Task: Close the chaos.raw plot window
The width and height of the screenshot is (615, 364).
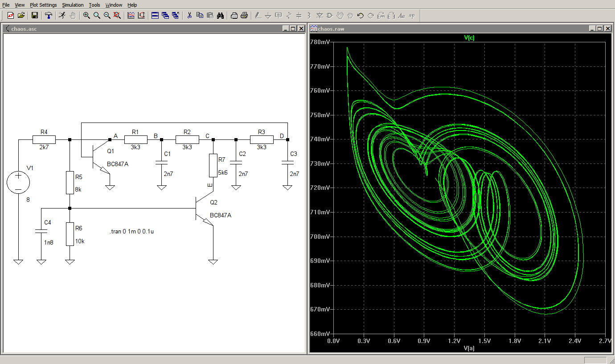Action: tap(608, 29)
